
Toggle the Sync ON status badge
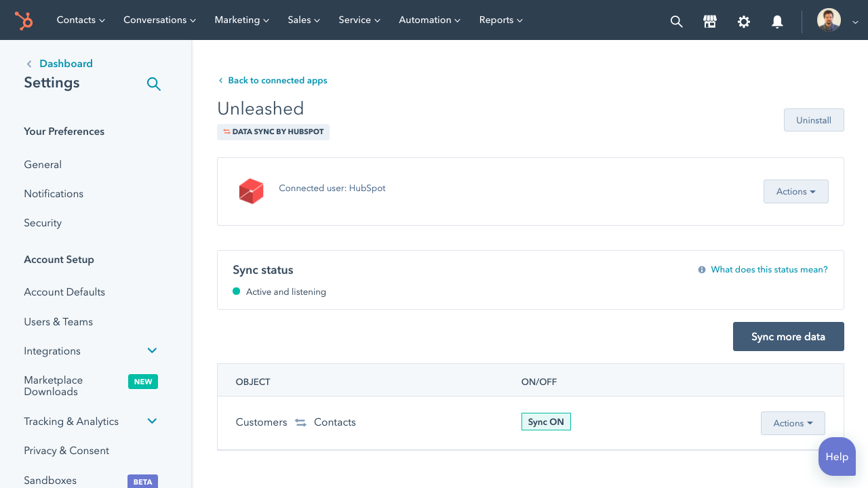pos(546,422)
